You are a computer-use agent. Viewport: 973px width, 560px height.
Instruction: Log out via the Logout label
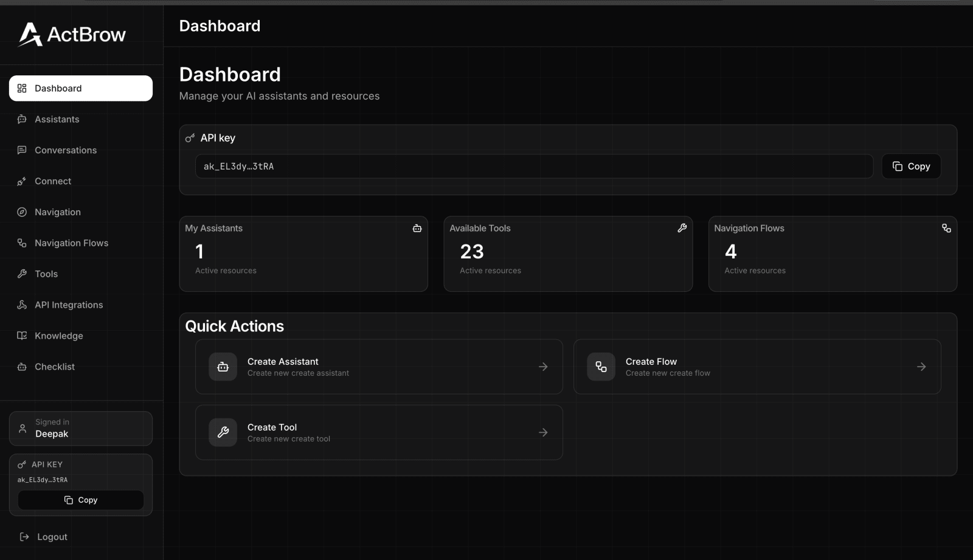tap(52, 537)
